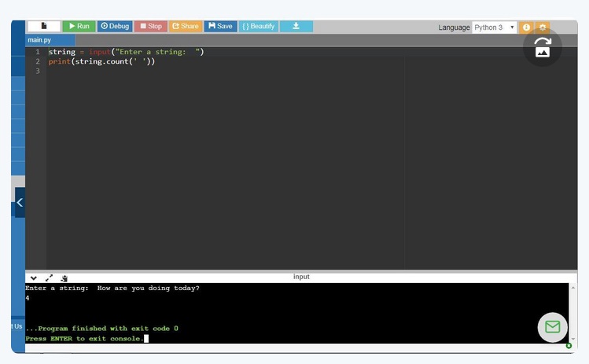Open the settings gear icon
The image size is (589, 364).
click(x=542, y=28)
